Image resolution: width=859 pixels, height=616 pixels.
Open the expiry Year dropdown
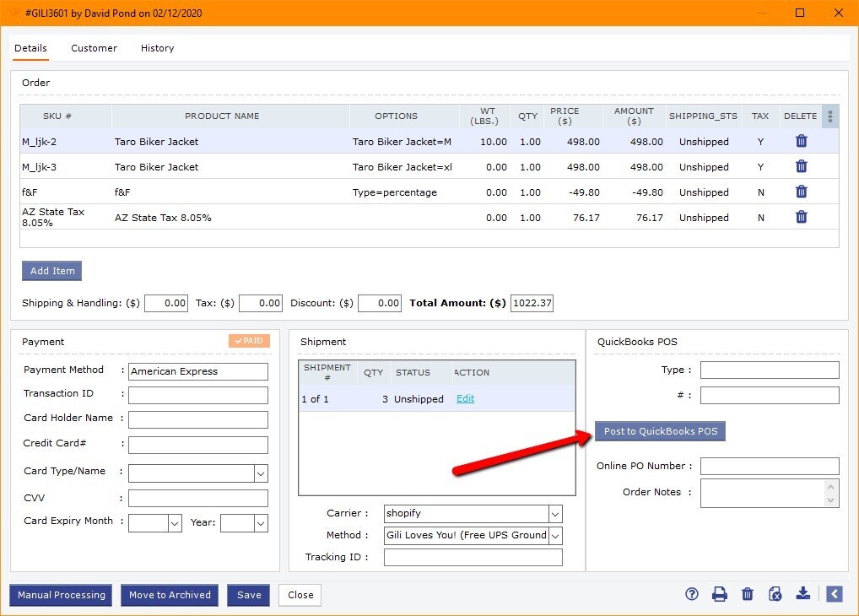[261, 523]
